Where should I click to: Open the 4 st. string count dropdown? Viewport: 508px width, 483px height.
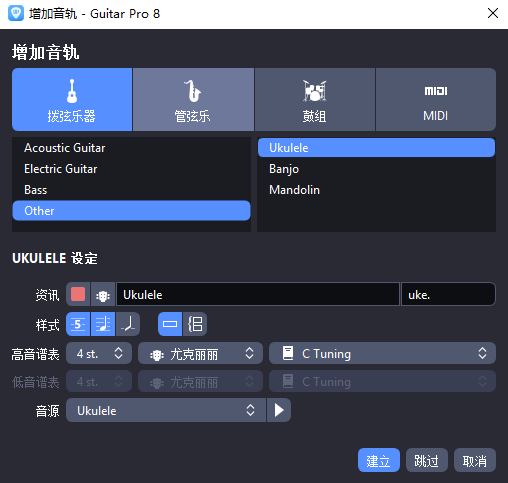coord(99,353)
